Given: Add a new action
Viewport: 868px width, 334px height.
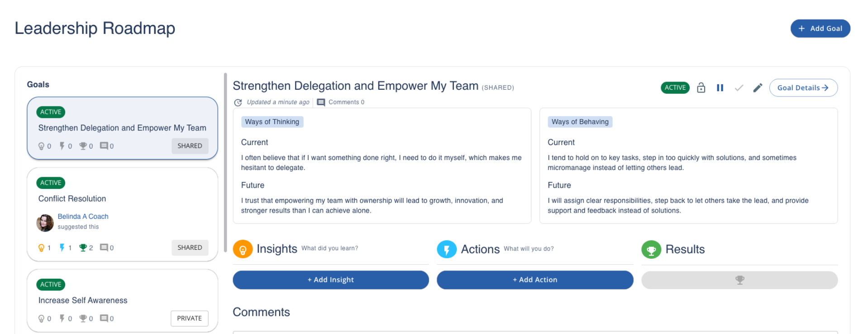Looking at the screenshot, I should click(x=534, y=280).
